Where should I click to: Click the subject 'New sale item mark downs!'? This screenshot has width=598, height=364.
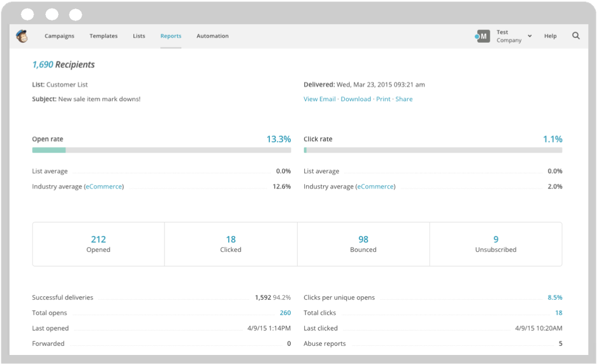pyautogui.click(x=99, y=99)
